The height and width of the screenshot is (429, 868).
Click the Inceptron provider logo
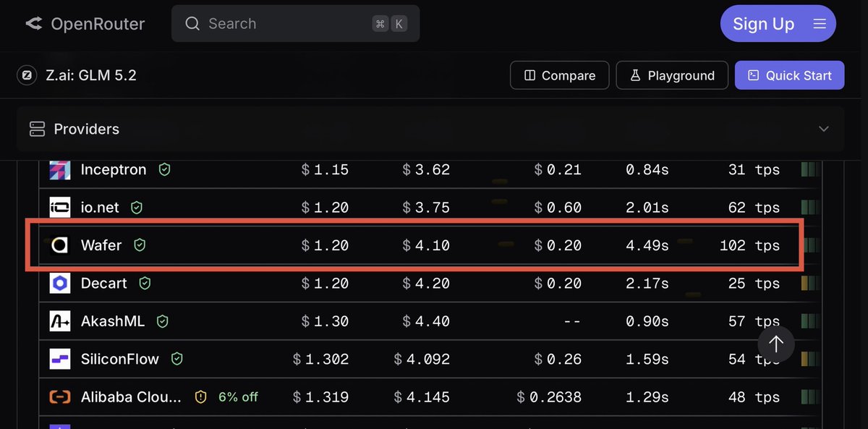(60, 170)
